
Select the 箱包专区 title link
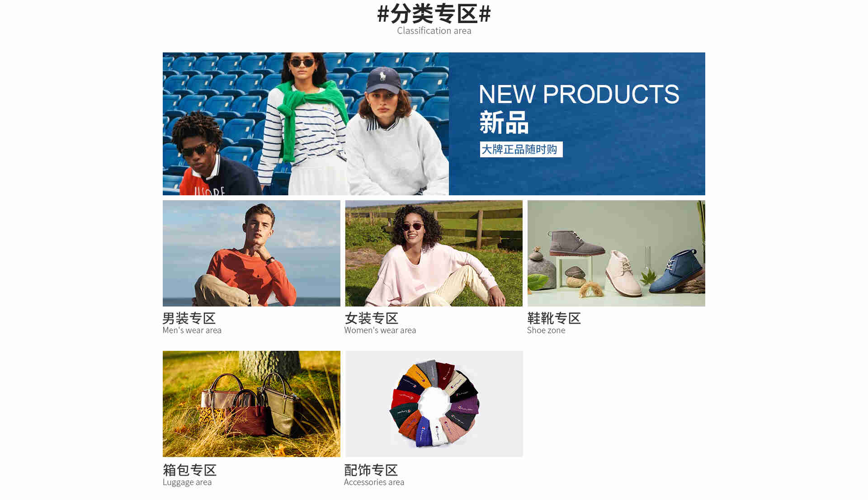click(x=189, y=470)
